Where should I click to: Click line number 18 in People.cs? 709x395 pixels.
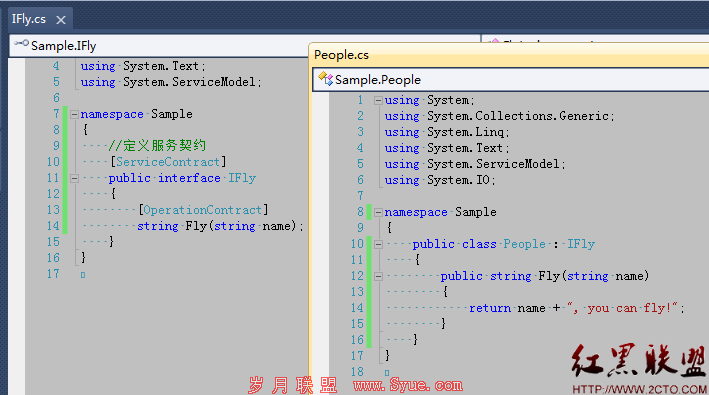click(x=357, y=371)
